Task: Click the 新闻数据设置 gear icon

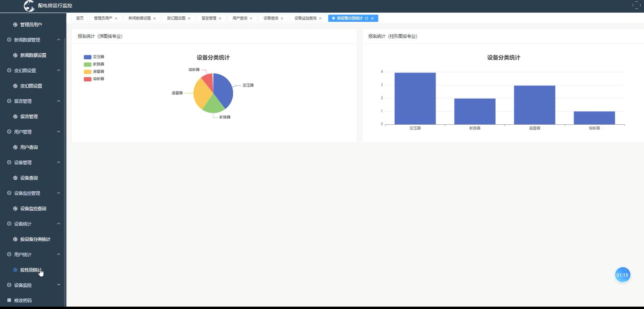Action: 15,55
